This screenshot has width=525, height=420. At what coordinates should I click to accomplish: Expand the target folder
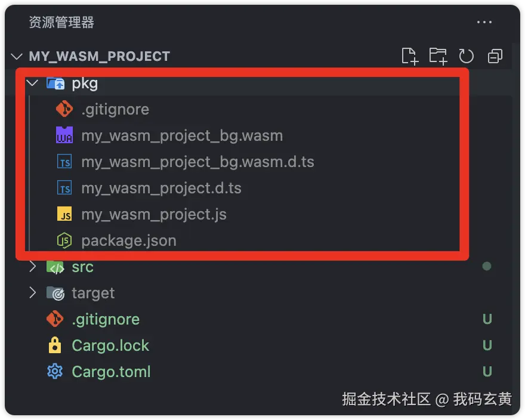(x=32, y=293)
